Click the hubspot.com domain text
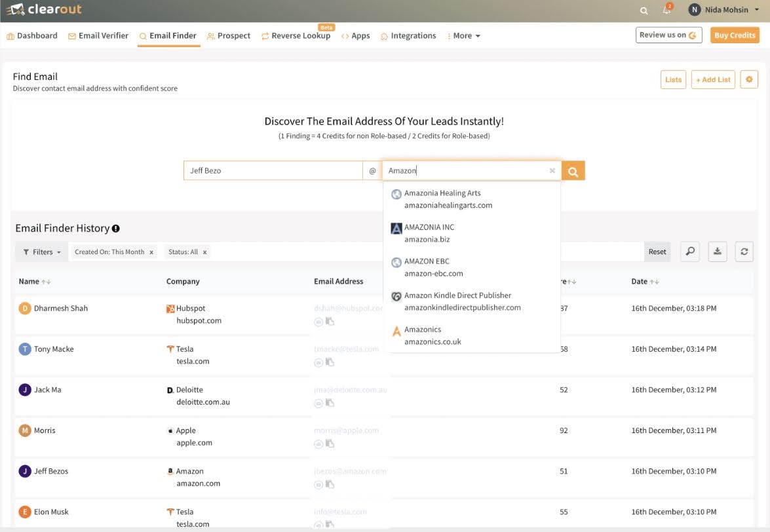770x532 pixels. pos(199,320)
